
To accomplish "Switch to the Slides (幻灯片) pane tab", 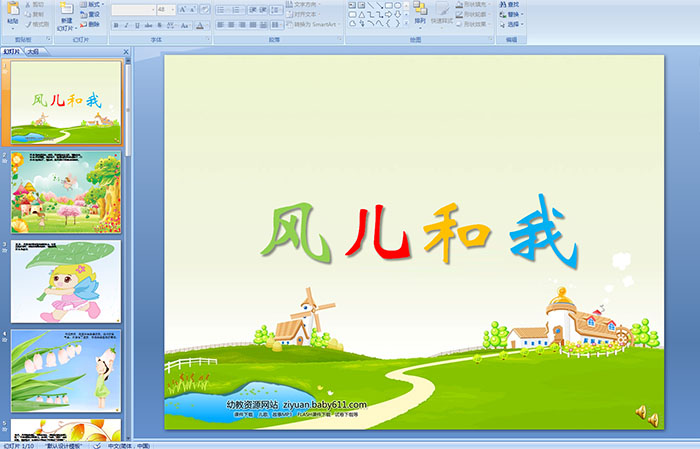I will [12, 52].
